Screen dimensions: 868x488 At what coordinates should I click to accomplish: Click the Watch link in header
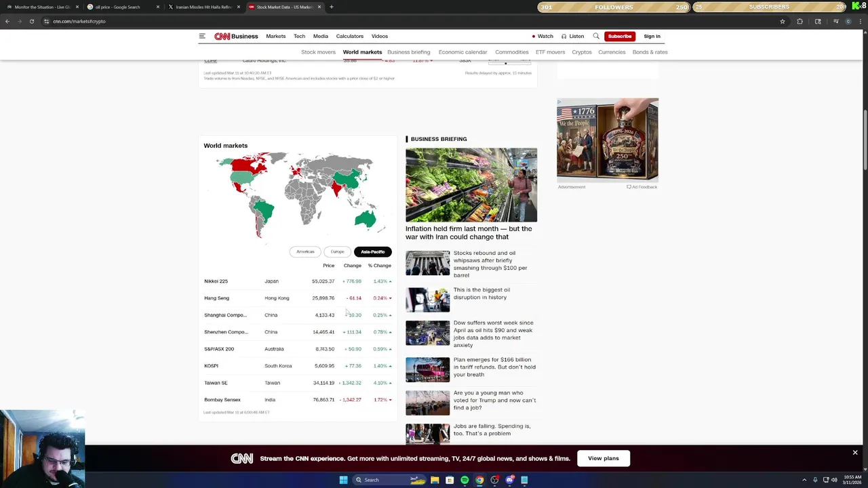[x=542, y=36]
